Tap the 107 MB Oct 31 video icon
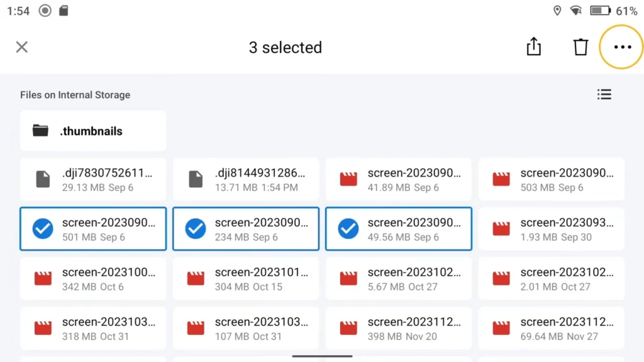This screenshot has height=362, width=644. [x=196, y=328]
